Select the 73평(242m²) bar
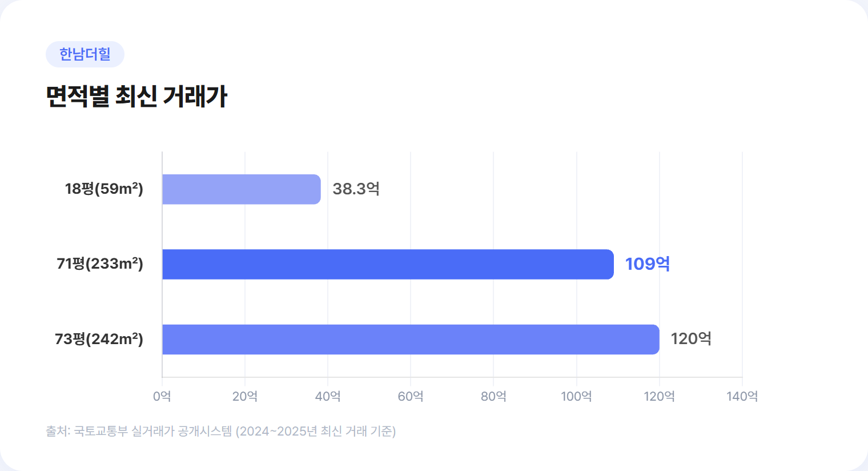 (x=410, y=340)
